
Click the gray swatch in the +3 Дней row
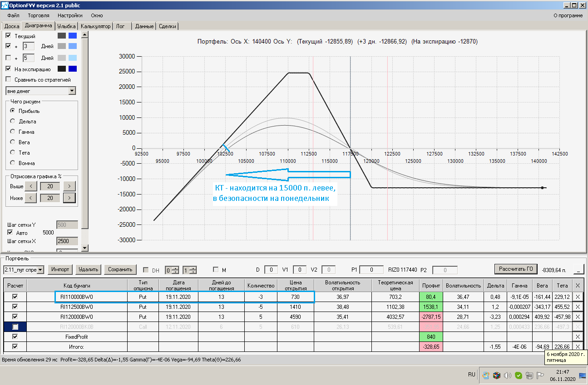(62, 46)
